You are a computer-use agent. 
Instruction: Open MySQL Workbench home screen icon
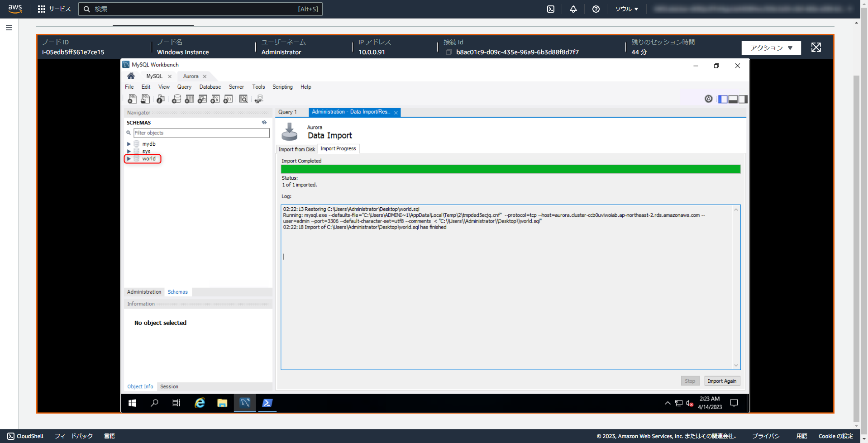(131, 76)
